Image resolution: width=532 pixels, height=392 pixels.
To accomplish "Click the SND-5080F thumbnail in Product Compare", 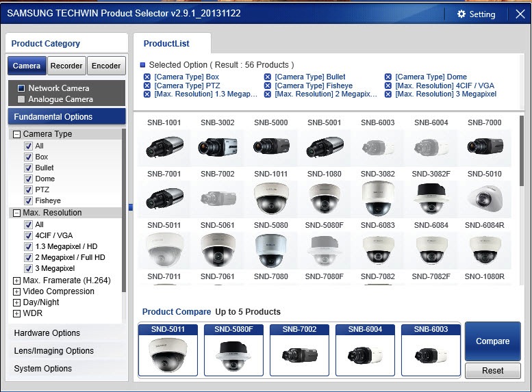I will coord(232,354).
